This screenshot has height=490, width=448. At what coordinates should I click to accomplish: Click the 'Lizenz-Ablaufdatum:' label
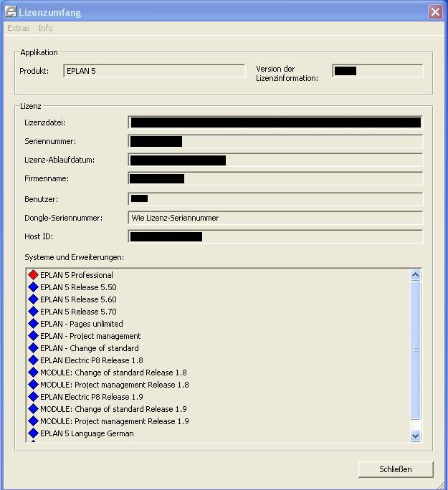59,160
